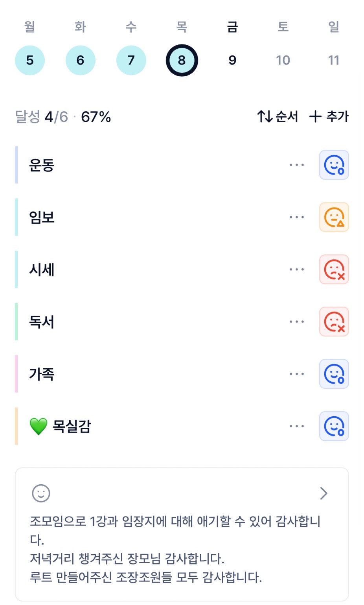Viewport: 364px width, 605px height.
Task: Toggle the red sad face for 시세
Action: point(334,269)
